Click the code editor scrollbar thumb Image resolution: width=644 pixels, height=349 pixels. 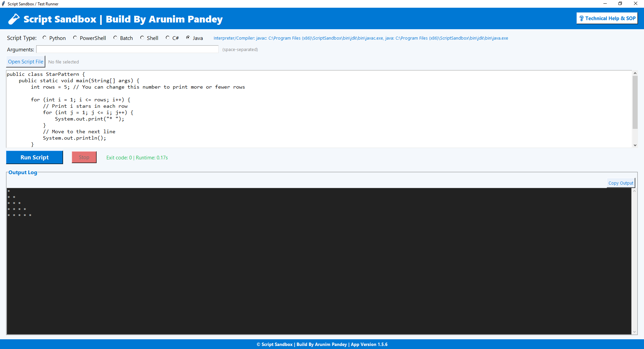click(635, 102)
